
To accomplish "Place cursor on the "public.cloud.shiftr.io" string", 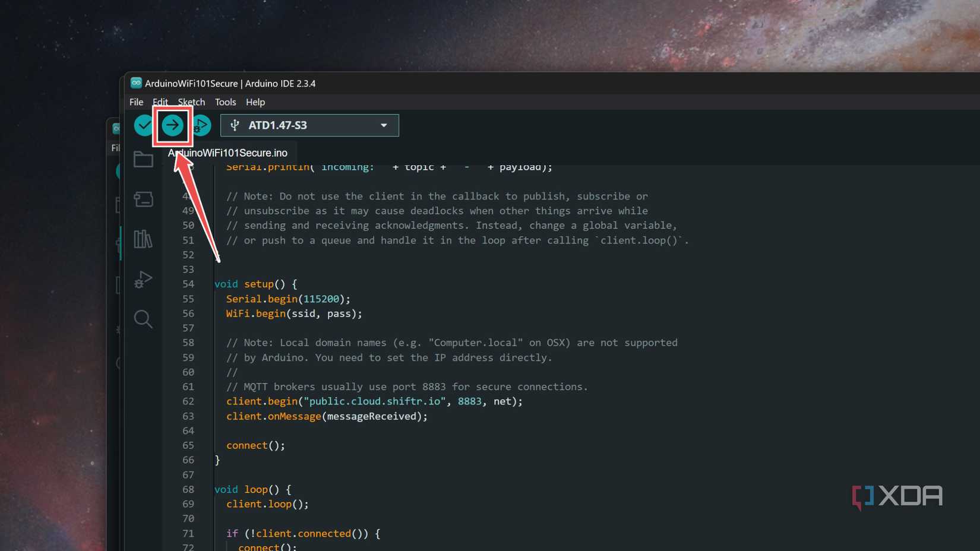I will 374,401.
